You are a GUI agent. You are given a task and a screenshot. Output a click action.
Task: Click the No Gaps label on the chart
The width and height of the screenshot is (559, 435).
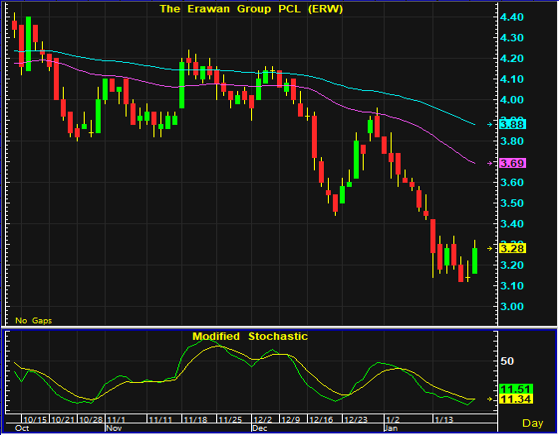click(x=34, y=321)
